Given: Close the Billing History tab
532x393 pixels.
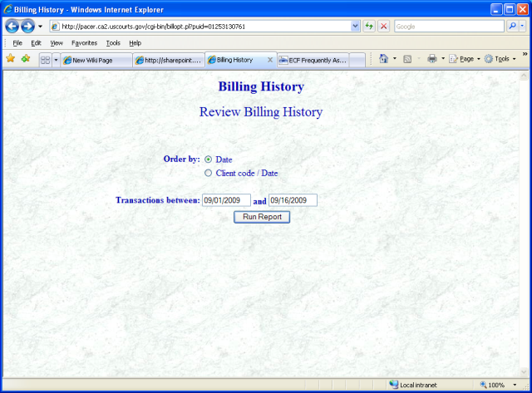Looking at the screenshot, I should point(270,60).
